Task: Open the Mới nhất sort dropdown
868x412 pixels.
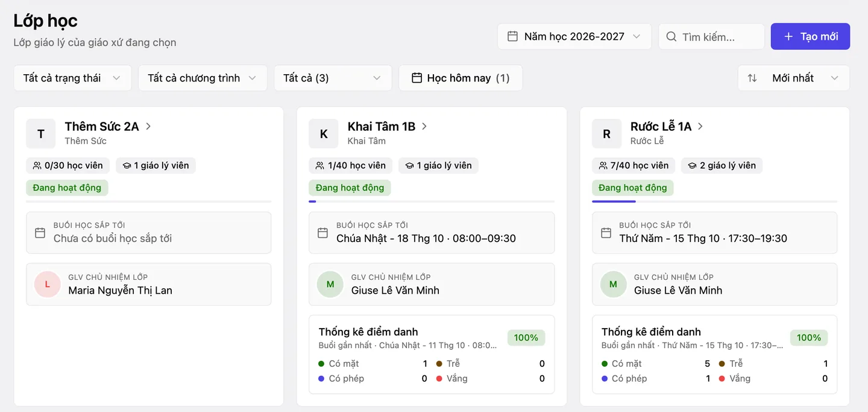Action: [x=794, y=78]
